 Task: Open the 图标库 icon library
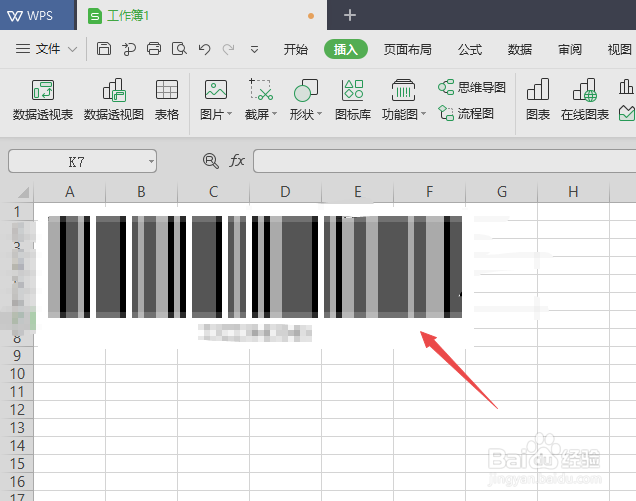353,100
